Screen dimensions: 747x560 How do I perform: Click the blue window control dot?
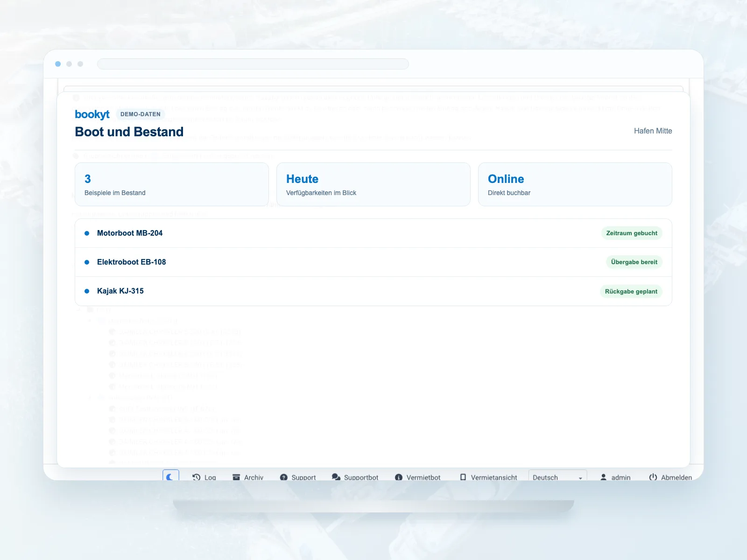click(58, 64)
